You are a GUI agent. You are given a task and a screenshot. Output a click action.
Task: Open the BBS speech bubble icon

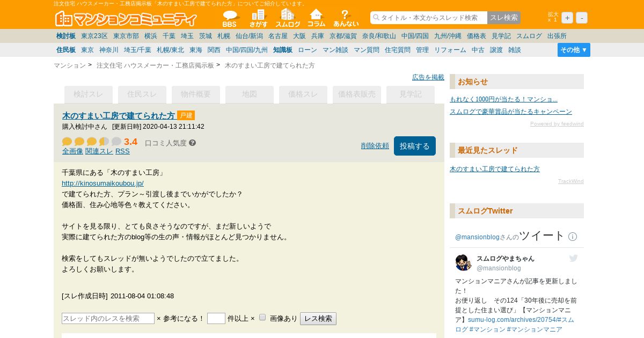(x=230, y=19)
